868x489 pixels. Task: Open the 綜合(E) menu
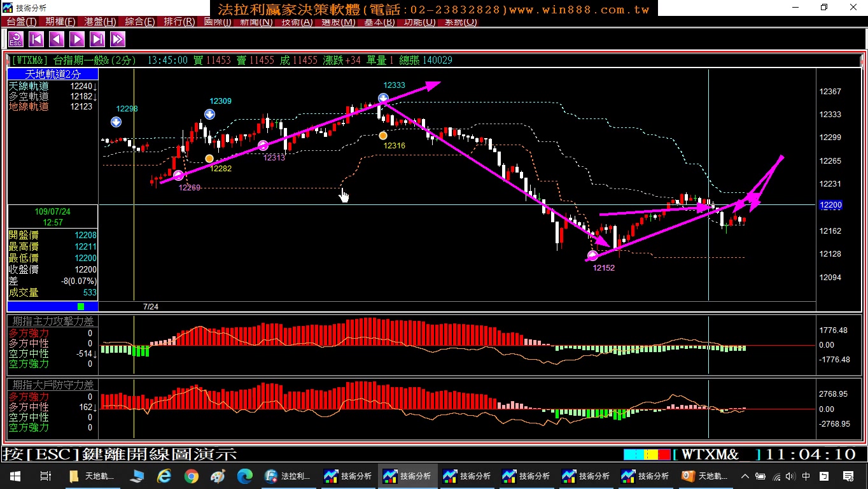coord(140,22)
